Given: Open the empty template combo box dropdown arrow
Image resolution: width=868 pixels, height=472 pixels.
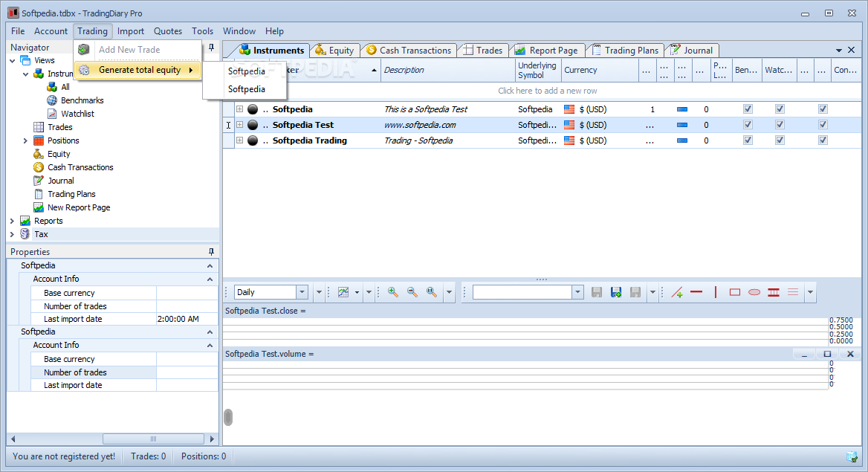Looking at the screenshot, I should [x=577, y=292].
